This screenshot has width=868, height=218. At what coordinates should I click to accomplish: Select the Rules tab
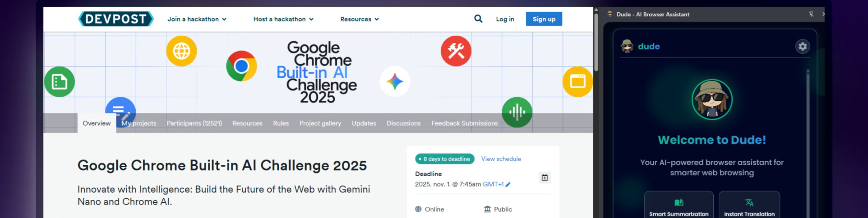pos(281,123)
